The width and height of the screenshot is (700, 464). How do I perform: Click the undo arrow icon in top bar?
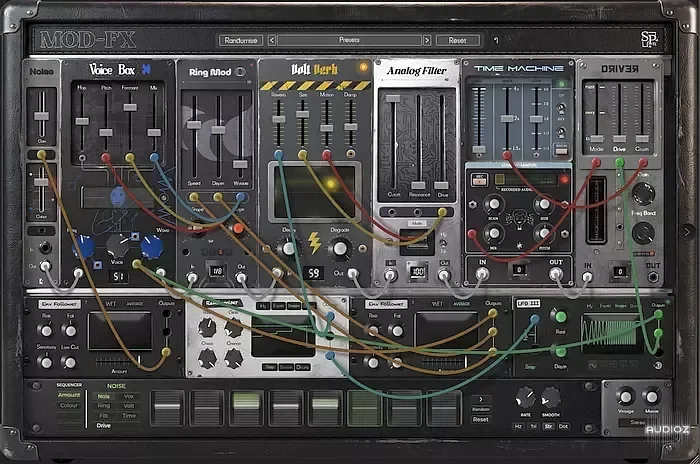496,40
